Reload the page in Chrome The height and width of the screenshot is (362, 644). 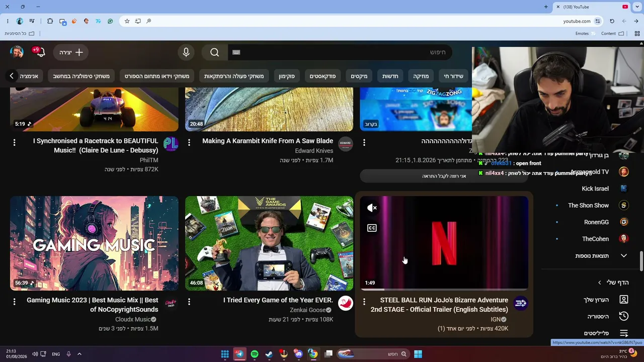(x=612, y=21)
